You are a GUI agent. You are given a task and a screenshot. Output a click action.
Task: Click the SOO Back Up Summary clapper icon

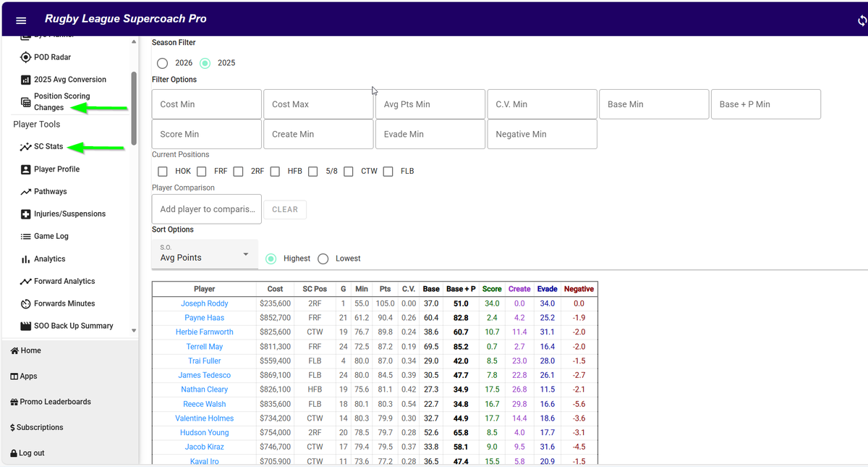[x=26, y=326]
